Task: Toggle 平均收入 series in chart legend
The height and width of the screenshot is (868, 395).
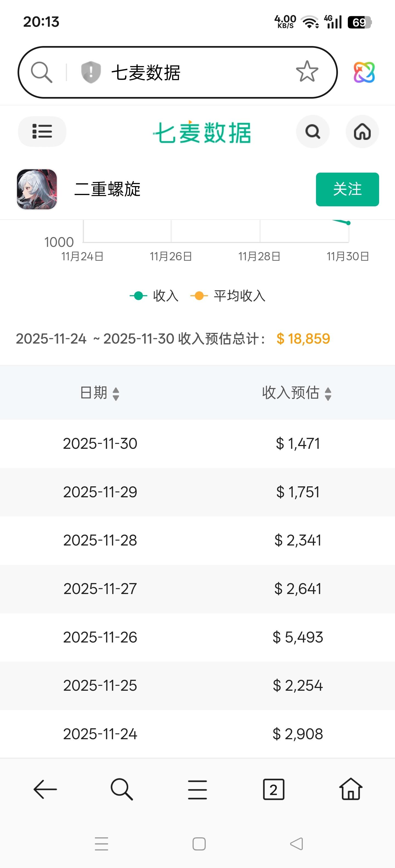Action: pyautogui.click(x=228, y=296)
